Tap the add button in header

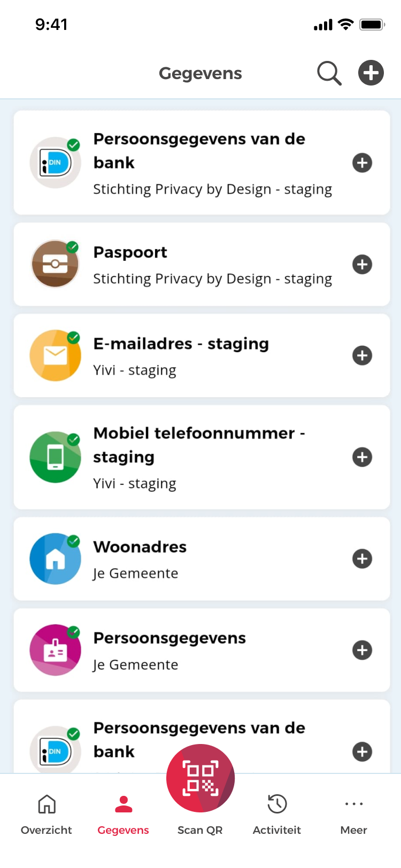pyautogui.click(x=371, y=73)
